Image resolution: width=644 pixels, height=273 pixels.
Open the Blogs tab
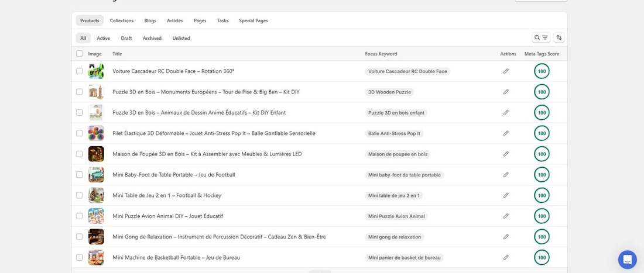[150, 20]
